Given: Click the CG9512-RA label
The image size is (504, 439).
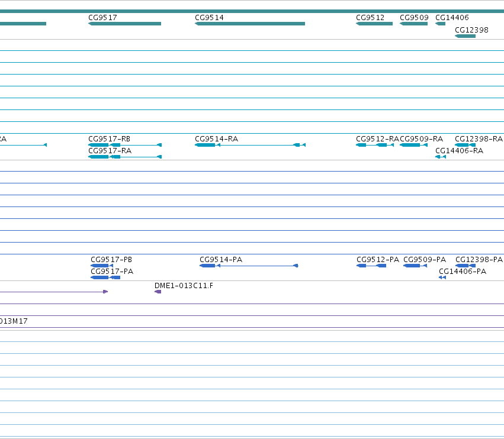Looking at the screenshot, I should click(378, 139).
